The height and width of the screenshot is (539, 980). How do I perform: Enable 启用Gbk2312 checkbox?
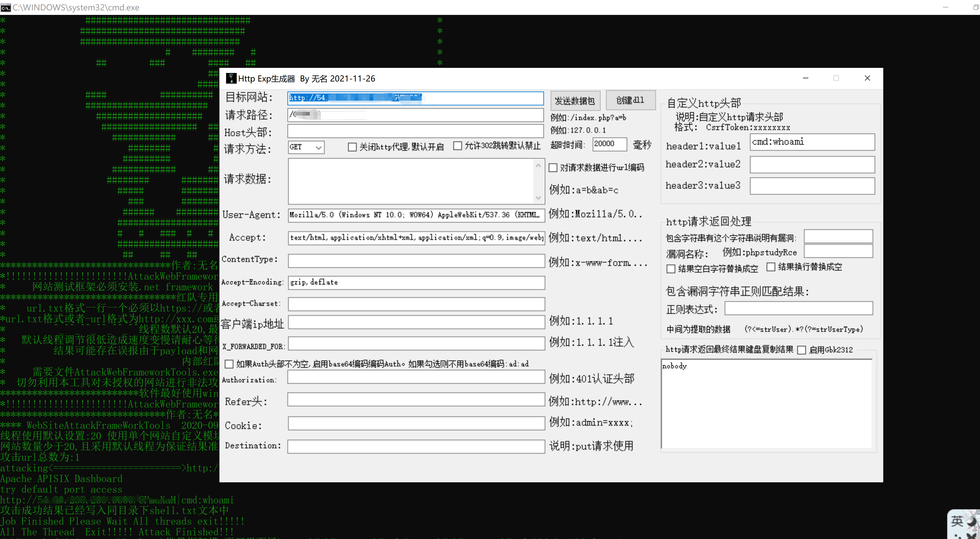802,350
